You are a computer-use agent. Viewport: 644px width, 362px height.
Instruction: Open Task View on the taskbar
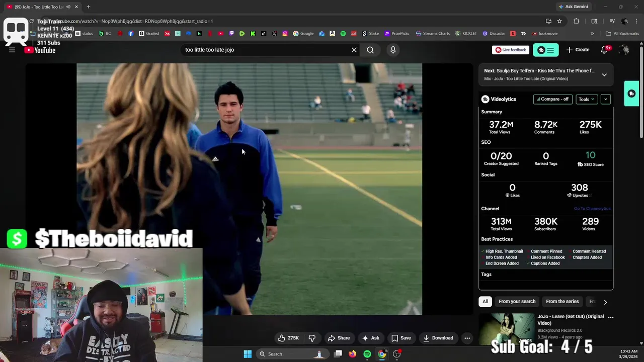tap(338, 354)
